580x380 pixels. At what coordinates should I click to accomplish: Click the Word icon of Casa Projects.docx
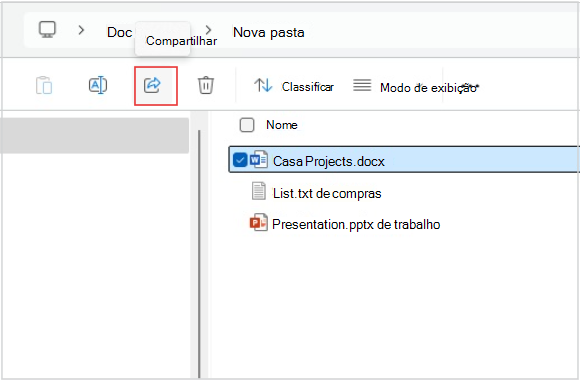click(x=259, y=160)
